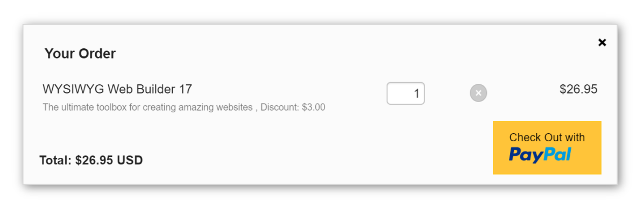Click the PayPal logo in checkout button
The height and width of the screenshot is (210, 644).
click(540, 155)
